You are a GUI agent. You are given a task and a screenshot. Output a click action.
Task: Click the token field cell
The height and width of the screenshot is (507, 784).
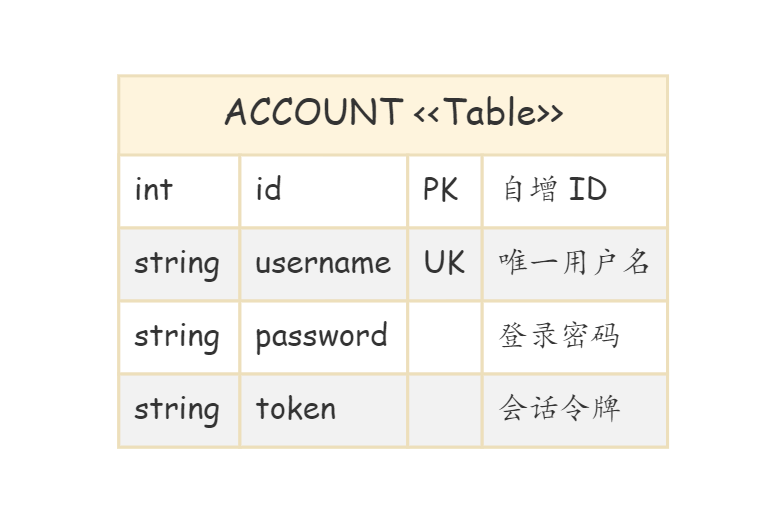324,410
